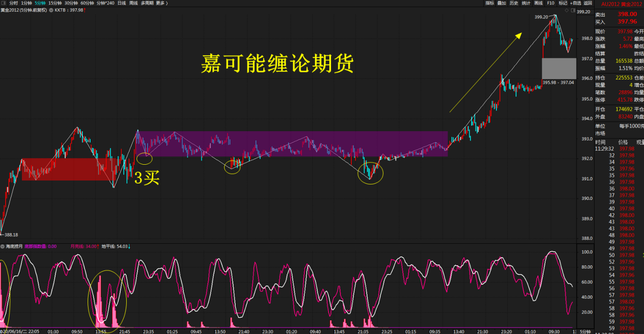The height and width of the screenshot is (334, 644).
Task: Click the 黄金2012 (5分钟,前复权) chart title
Action: pyautogui.click(x=23, y=10)
